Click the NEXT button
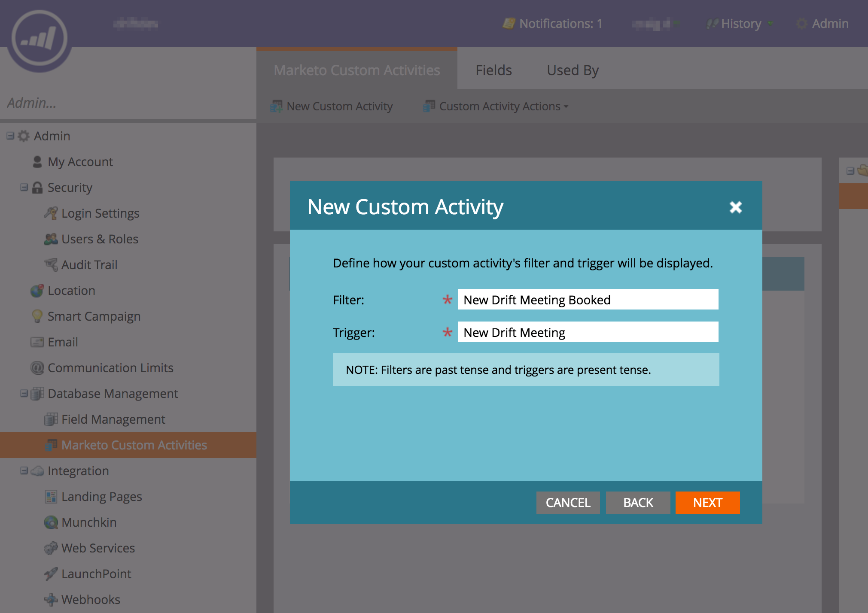The height and width of the screenshot is (613, 868). (x=707, y=502)
